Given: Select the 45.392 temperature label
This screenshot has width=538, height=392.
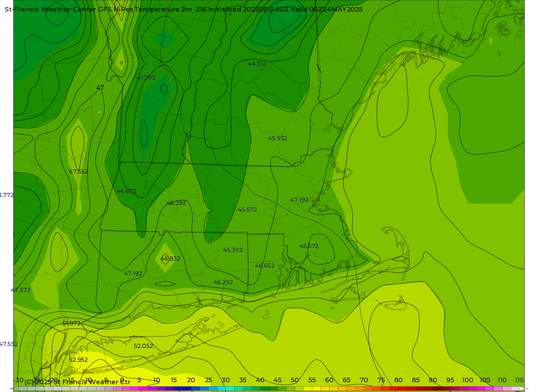Looking at the screenshot, I should (233, 250).
